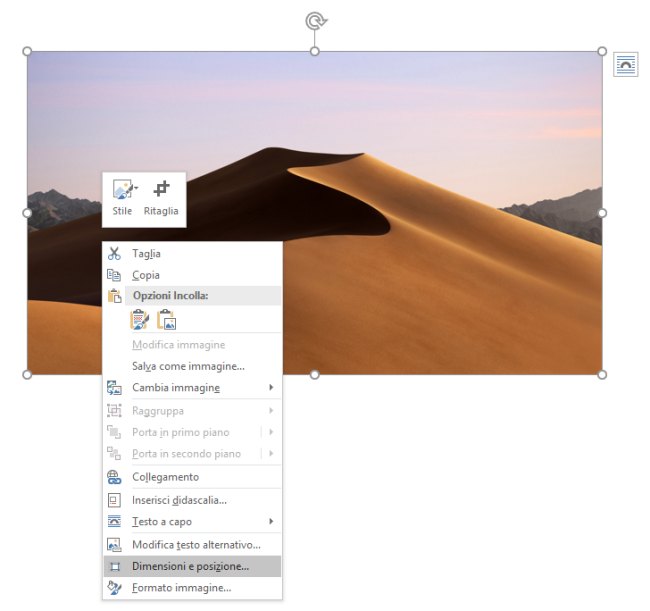Click the Stile picture style icon
The width and height of the screenshot is (650, 611).
pos(123,190)
